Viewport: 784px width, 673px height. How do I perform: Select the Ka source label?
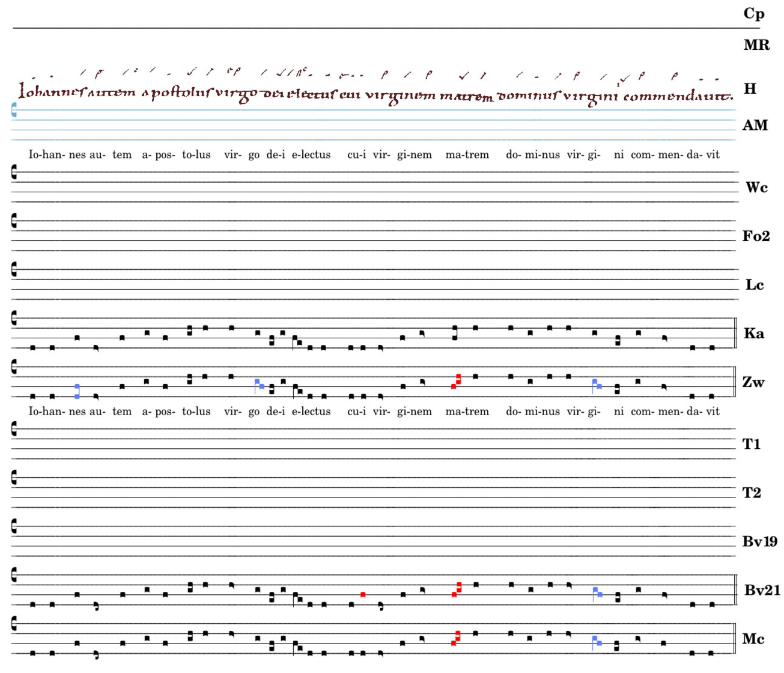pyautogui.click(x=753, y=333)
